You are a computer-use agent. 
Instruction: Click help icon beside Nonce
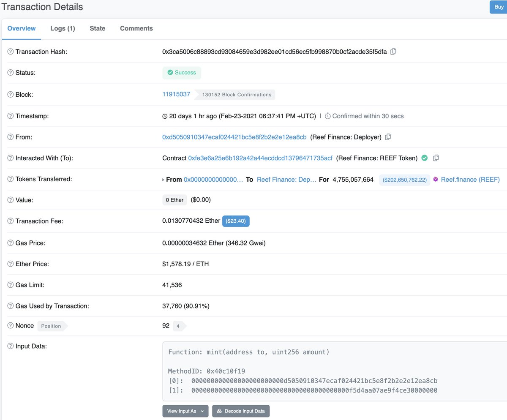(11, 326)
